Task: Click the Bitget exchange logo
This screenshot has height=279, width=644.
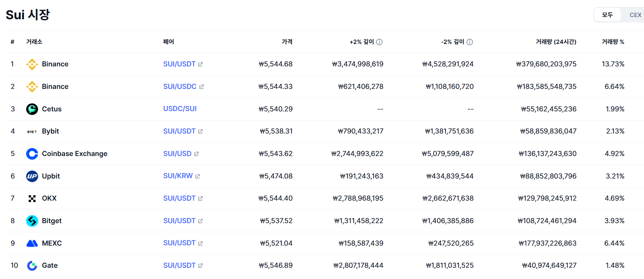Action: (32, 221)
